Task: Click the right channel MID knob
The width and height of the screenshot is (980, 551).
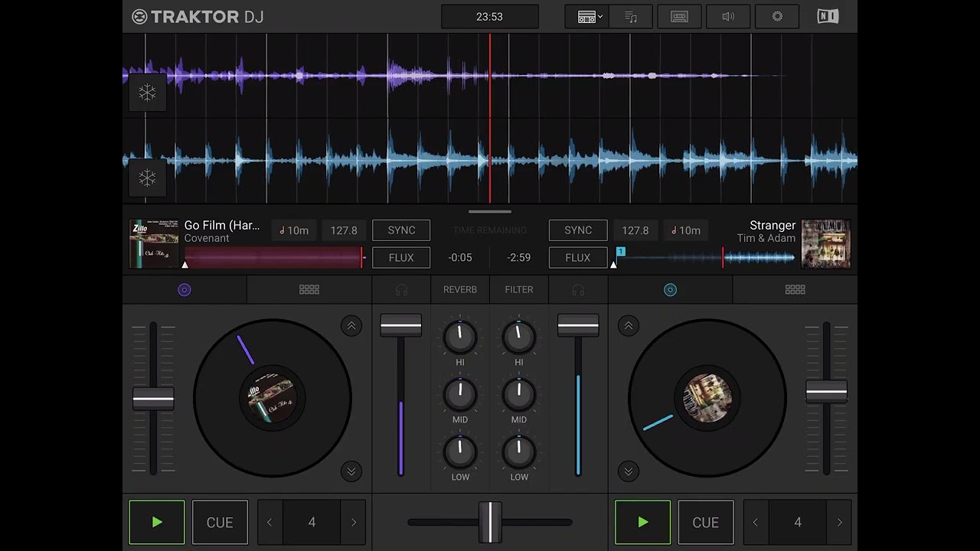Action: click(x=519, y=394)
